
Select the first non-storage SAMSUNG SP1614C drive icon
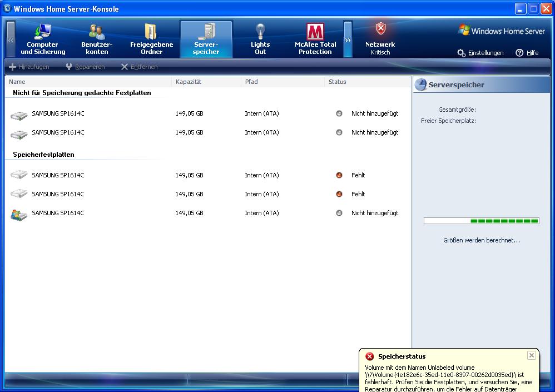click(19, 115)
